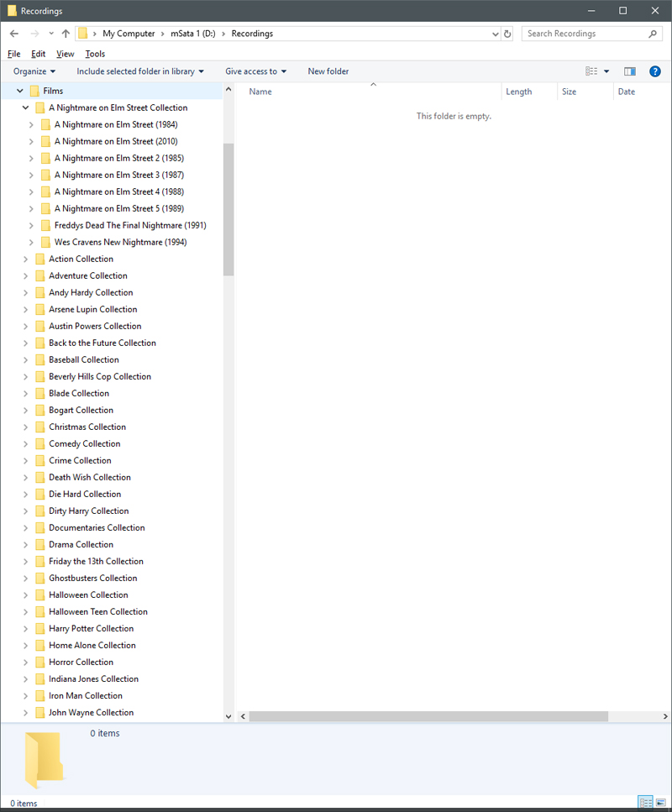Click My Computer in the address path
The image size is (672, 812).
(129, 34)
